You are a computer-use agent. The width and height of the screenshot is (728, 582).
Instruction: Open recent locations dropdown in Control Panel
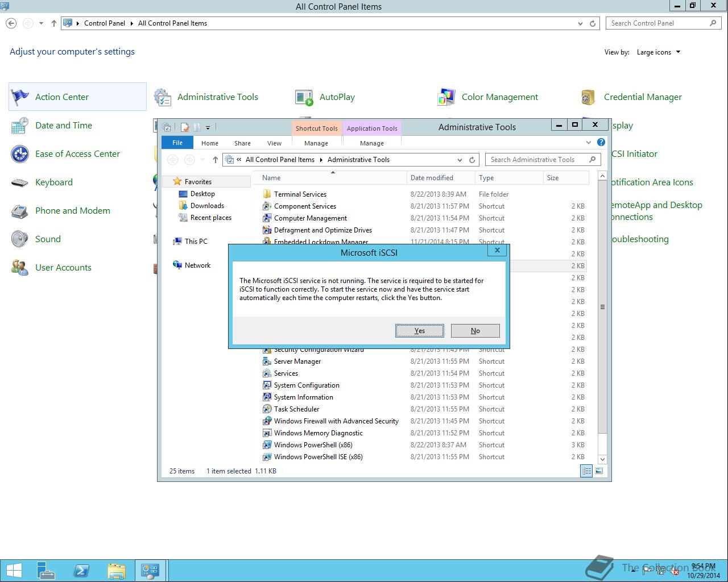click(x=41, y=23)
